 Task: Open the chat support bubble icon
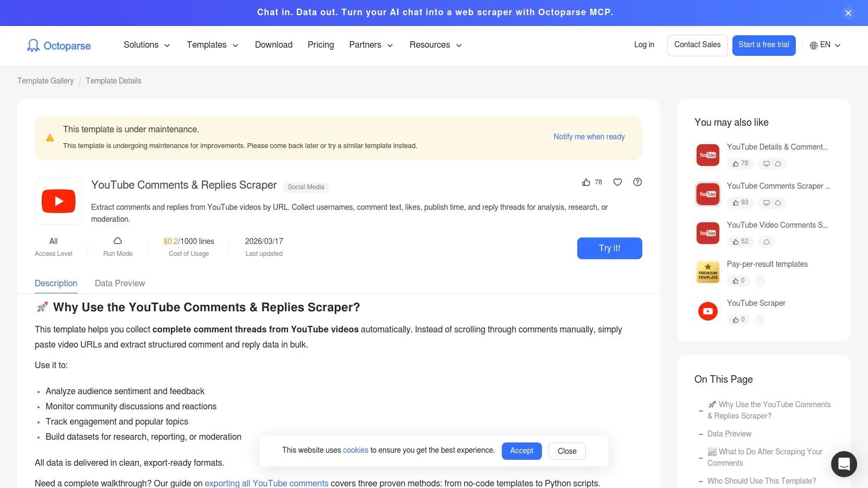coord(844,464)
